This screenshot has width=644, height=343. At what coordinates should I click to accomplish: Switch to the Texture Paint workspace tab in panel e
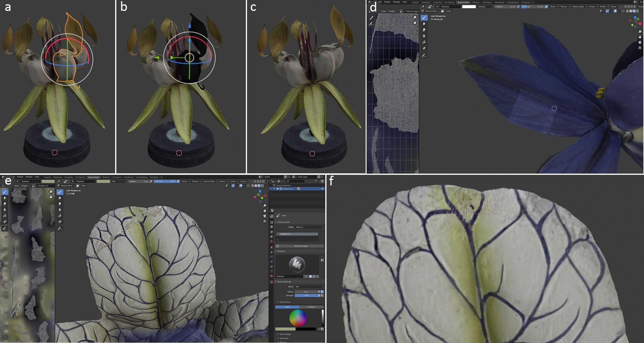93,177
